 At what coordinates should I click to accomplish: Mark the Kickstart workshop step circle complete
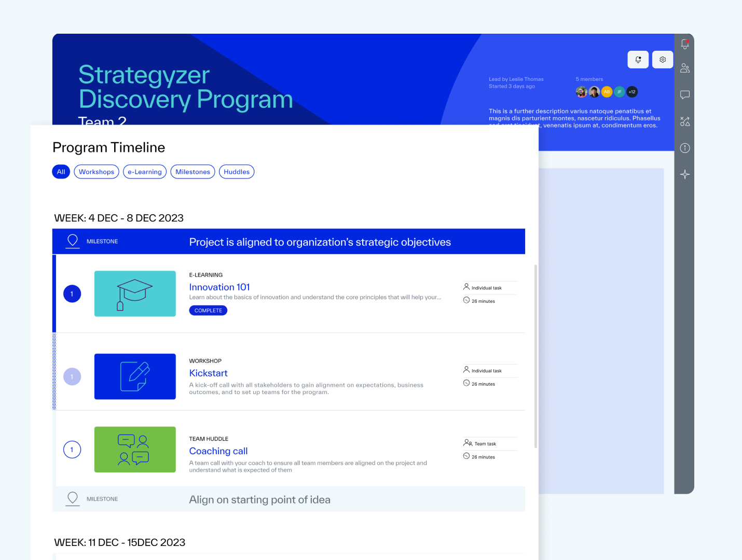pyautogui.click(x=72, y=376)
